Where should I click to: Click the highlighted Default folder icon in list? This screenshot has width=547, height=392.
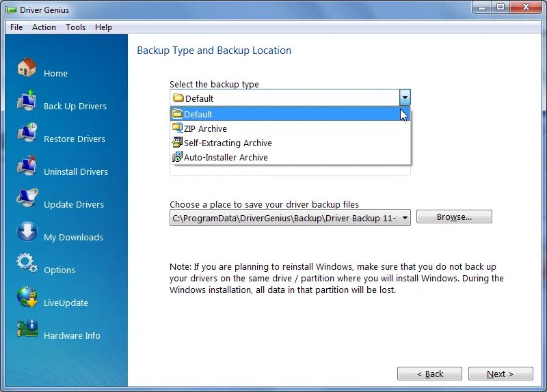pyautogui.click(x=177, y=113)
